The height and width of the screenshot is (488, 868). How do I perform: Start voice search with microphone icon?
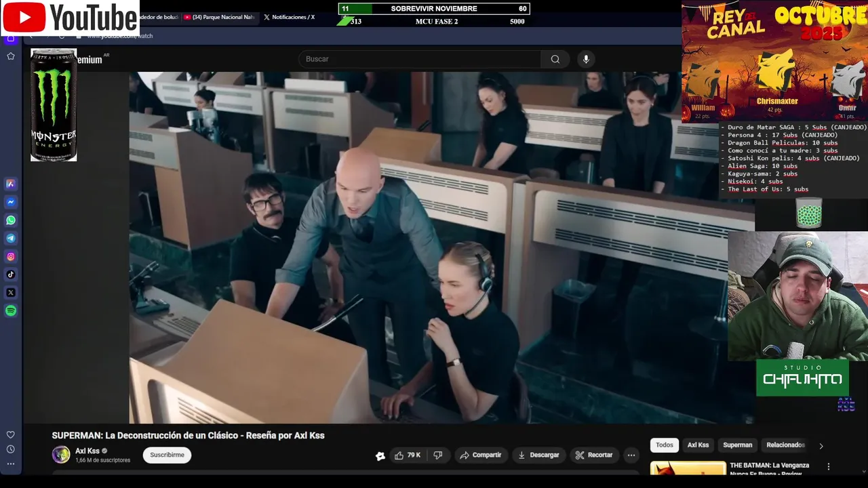coord(587,59)
